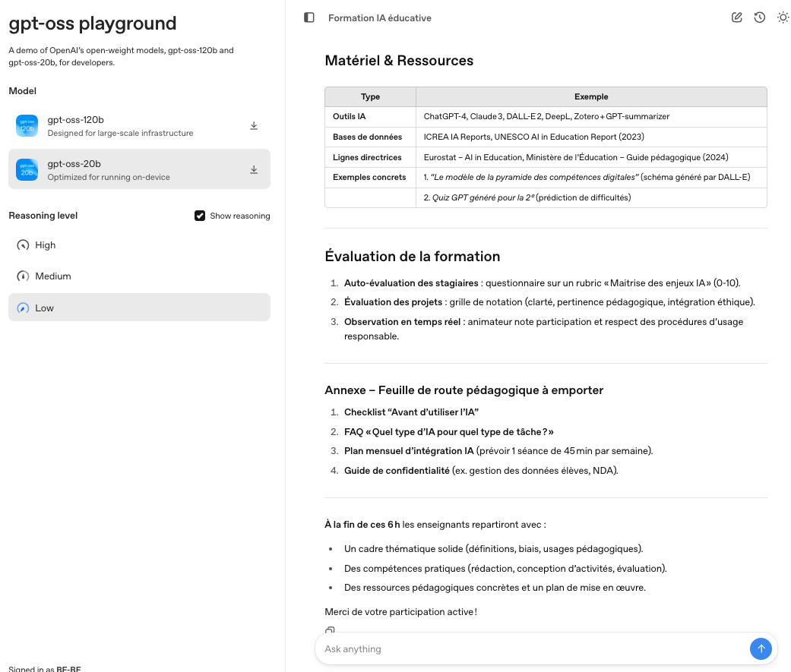Set reasoning level to High

tap(46, 245)
